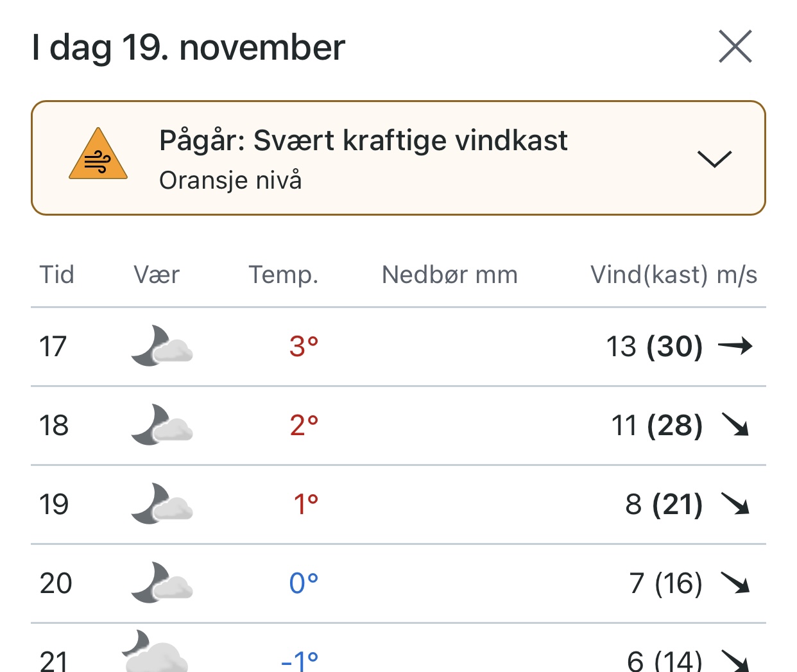
Task: Expand the wind gust warning details
Action: coord(714,159)
